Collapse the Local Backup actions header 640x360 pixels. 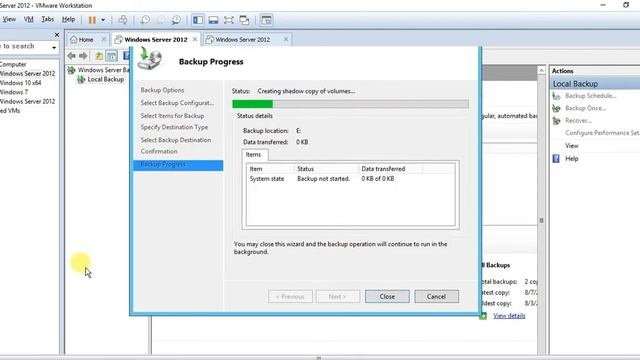click(x=595, y=84)
